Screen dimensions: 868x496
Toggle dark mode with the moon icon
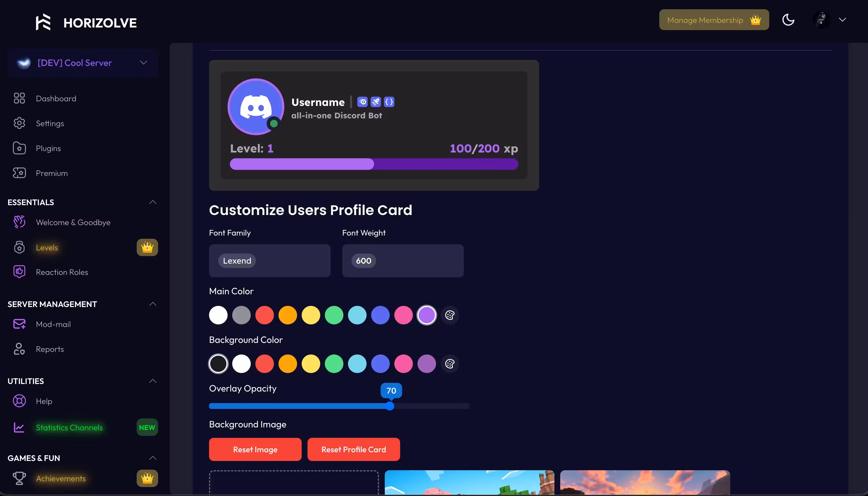[x=788, y=20]
